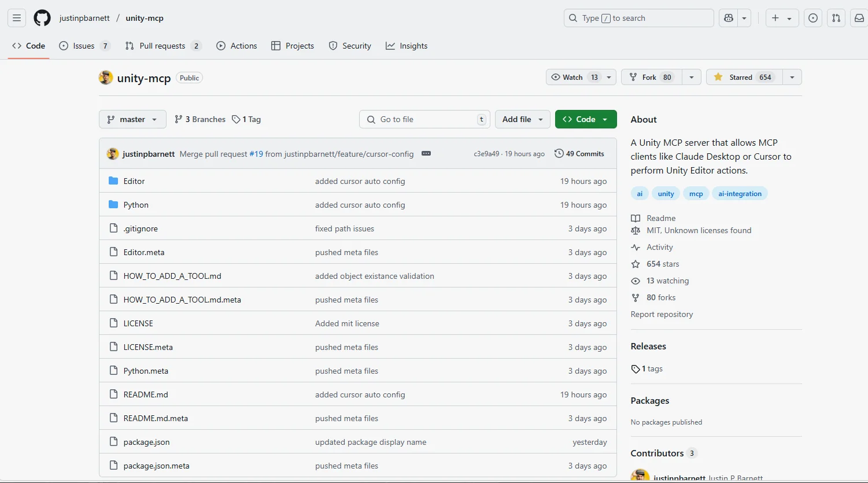Image resolution: width=868 pixels, height=483 pixels.
Task: Open the hamburger navigation menu
Action: pos(17,18)
